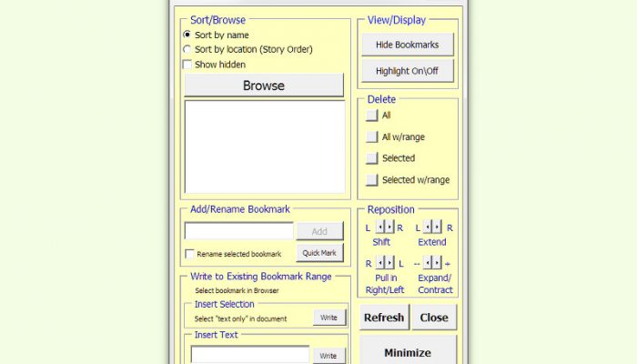
Task: Click the Shift right arrow
Action: pyautogui.click(x=389, y=227)
